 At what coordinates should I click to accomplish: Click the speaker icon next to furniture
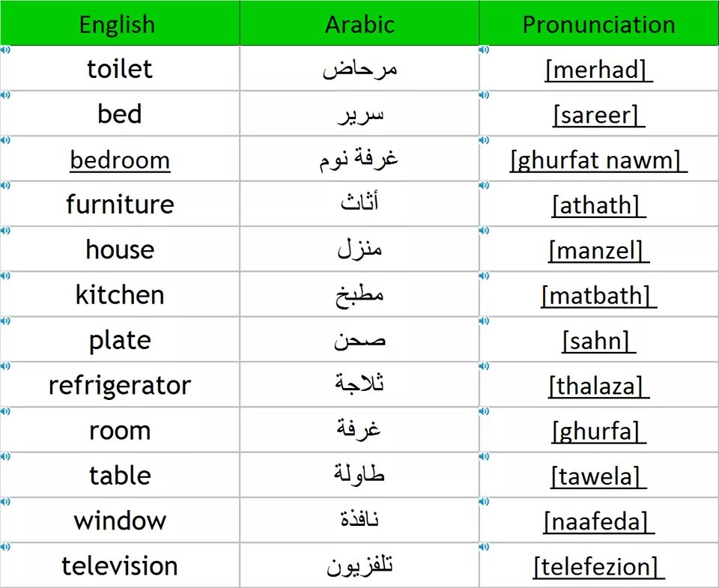[5, 185]
